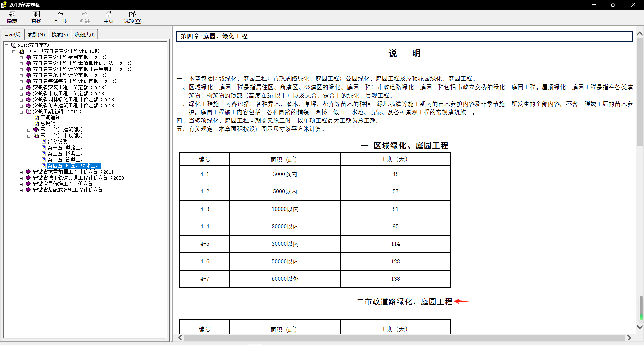Click heading 二市政道路绿化、庭园工程
This screenshot has height=345, width=644.
coord(404,302)
